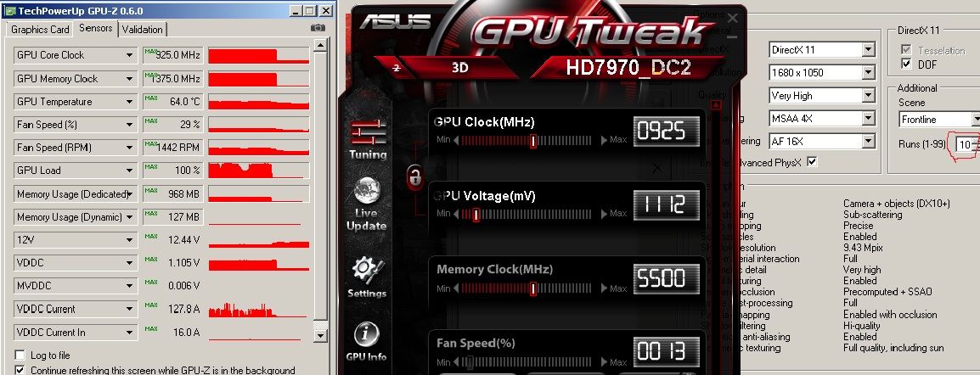
Task: Open GPU Info in GPU Tweak
Action: (x=366, y=342)
